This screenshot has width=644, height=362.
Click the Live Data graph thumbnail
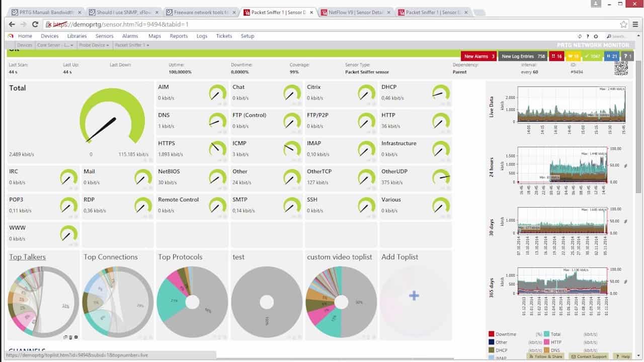[x=572, y=105]
